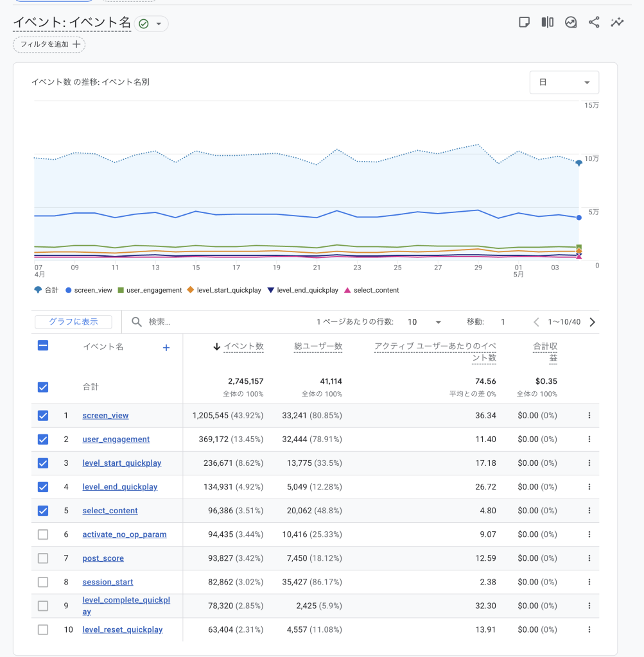Click the 総ユーザー数 column header
The width and height of the screenshot is (644, 657).
tap(318, 346)
